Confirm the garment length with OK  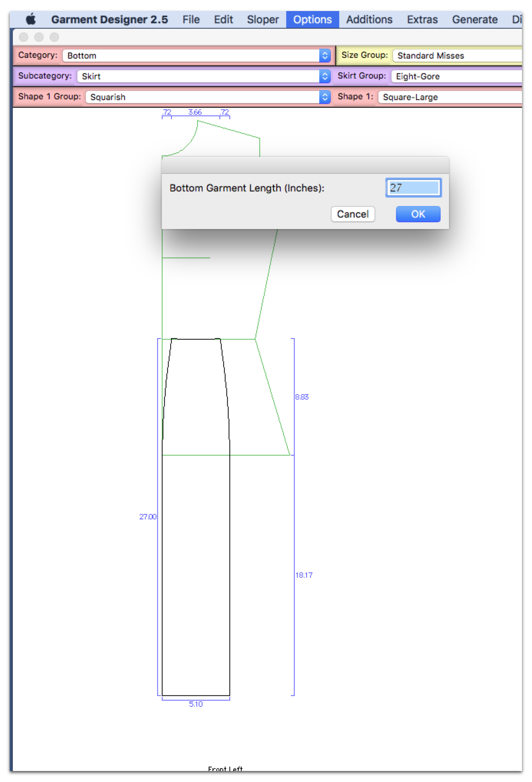tap(418, 214)
